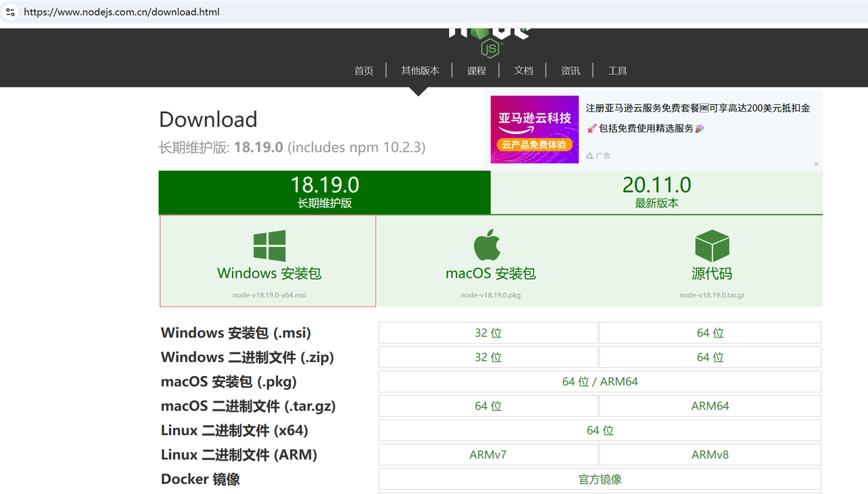The height and width of the screenshot is (494, 868).
Task: Click the Apple icon on macOS 安装包 card
Action: (x=490, y=245)
